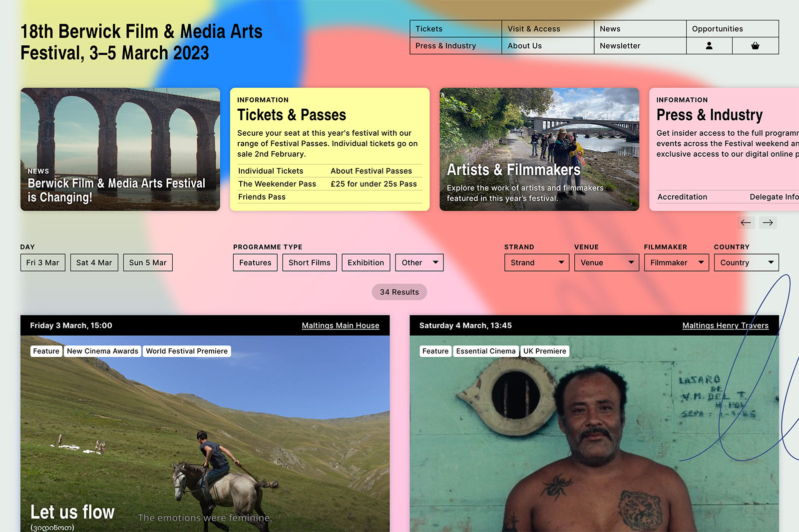Open the Individual Tickets link
This screenshot has height=532, width=799.
click(x=271, y=171)
